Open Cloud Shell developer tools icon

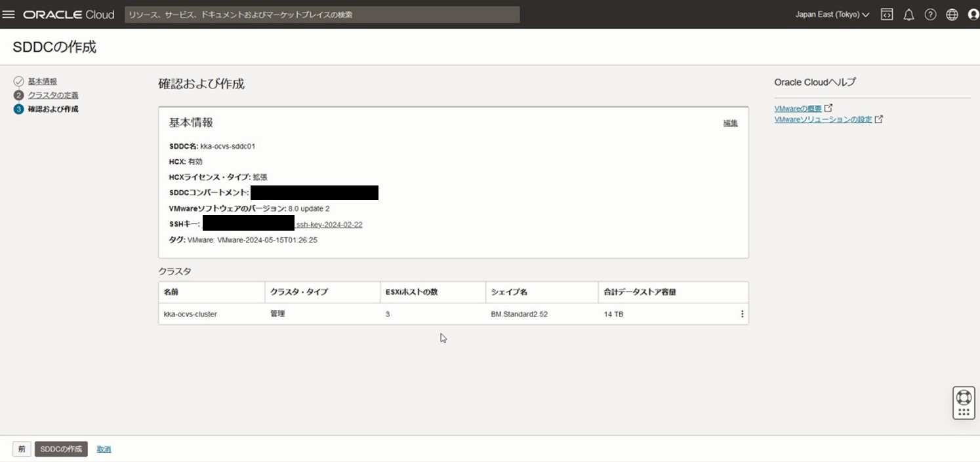point(887,14)
